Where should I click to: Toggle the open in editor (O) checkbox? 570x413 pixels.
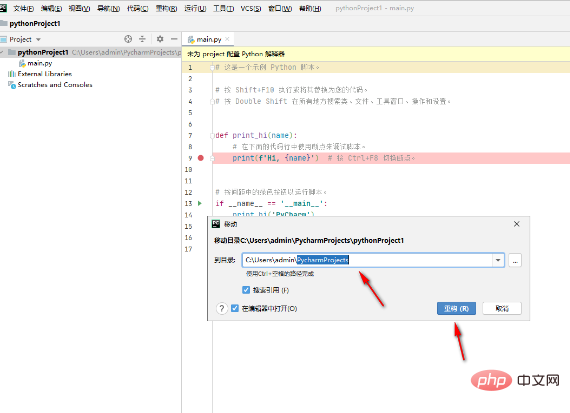click(x=235, y=308)
